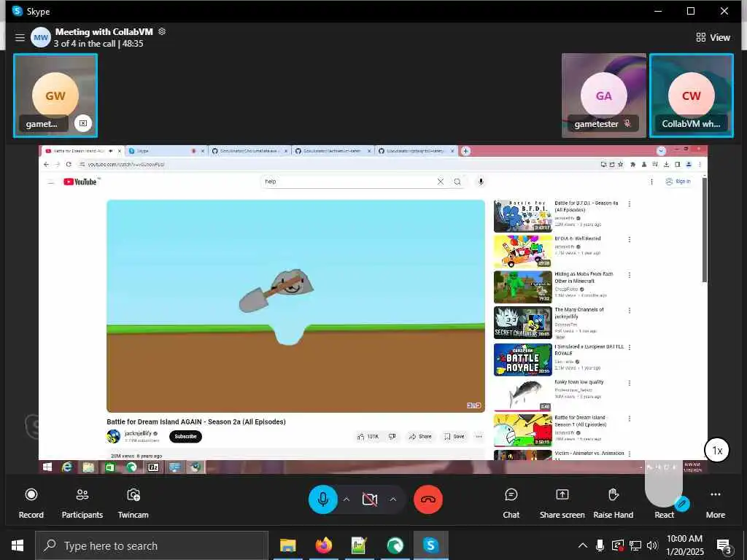Clear the YouTube search text
Image resolution: width=747 pixels, height=560 pixels.
pyautogui.click(x=440, y=182)
